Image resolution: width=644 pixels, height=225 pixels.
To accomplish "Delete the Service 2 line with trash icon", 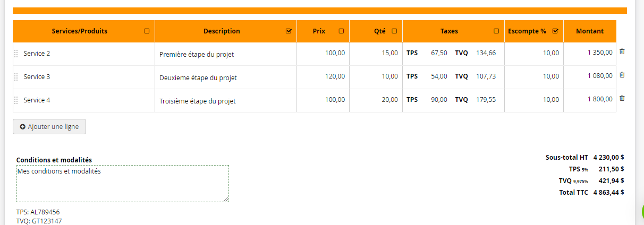I will (622, 51).
